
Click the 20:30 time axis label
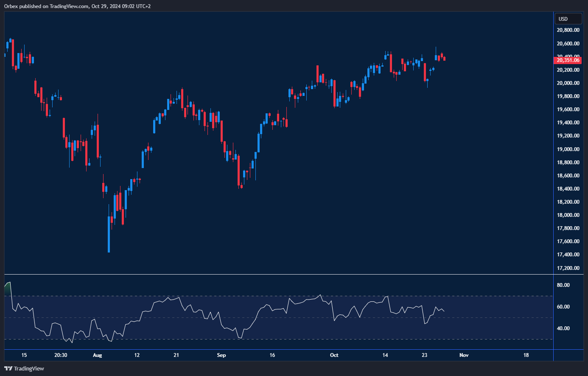[x=61, y=355]
